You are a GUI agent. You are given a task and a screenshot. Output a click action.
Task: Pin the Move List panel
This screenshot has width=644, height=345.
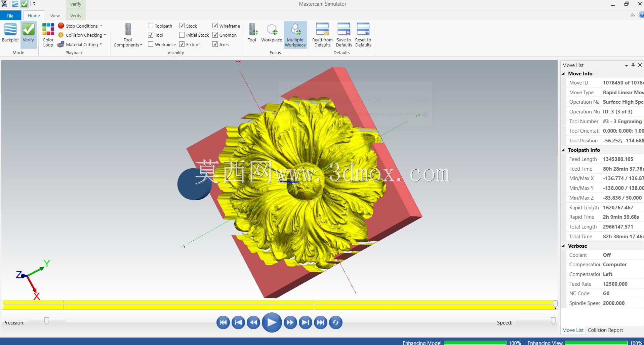click(633, 65)
